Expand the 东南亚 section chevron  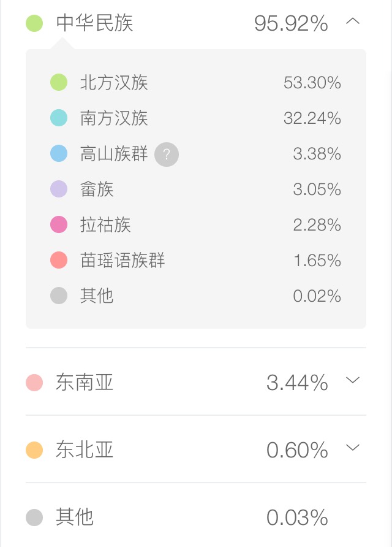tap(353, 380)
